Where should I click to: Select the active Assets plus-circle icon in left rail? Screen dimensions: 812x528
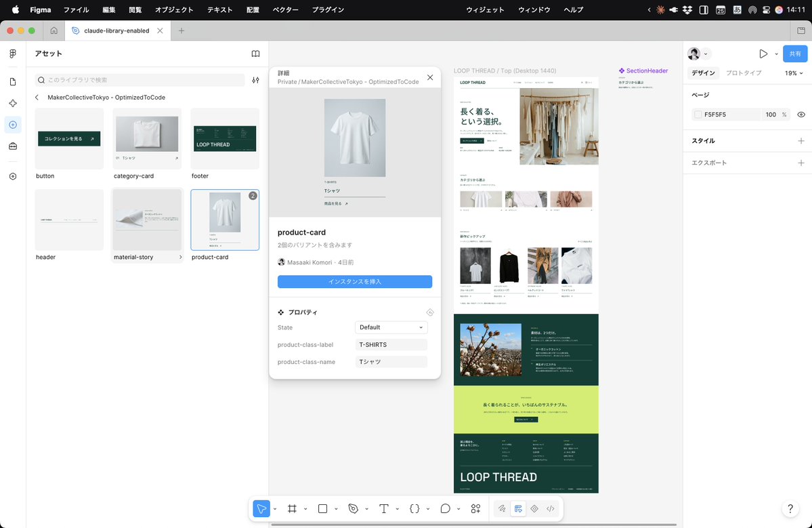coord(13,125)
